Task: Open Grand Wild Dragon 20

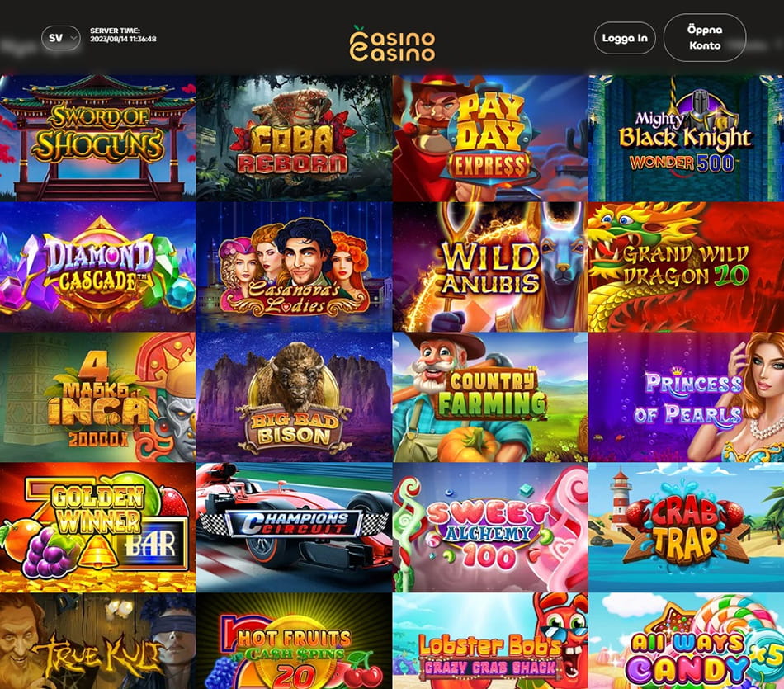Action: 686,267
